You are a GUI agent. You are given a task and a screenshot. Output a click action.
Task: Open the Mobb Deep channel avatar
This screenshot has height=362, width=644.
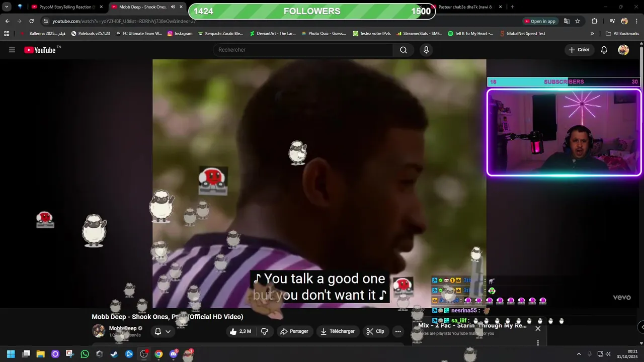99,331
